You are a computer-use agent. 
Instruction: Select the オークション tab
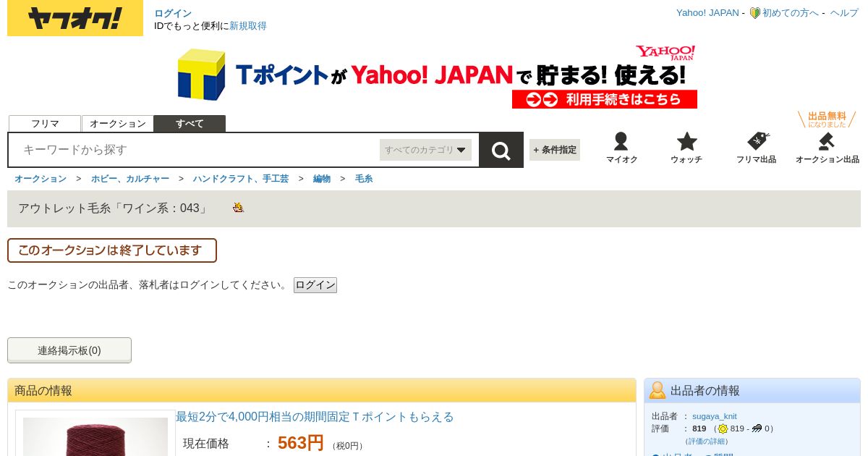click(118, 124)
